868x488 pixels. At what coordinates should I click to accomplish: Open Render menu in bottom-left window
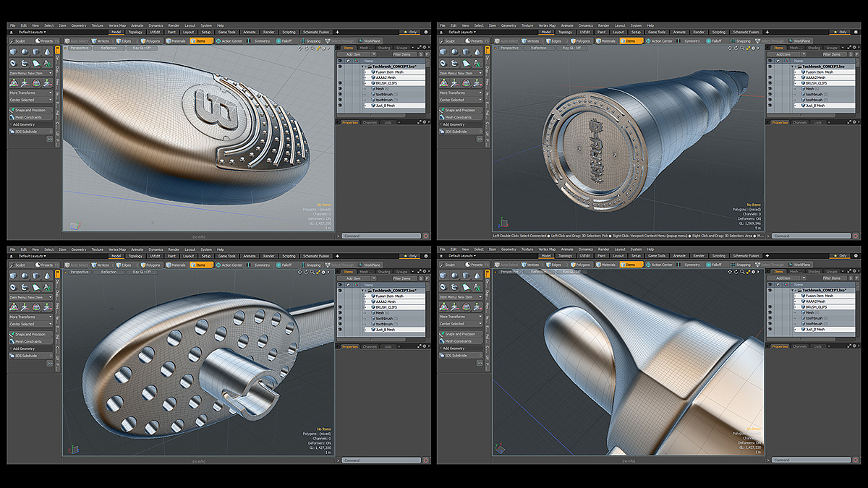[174, 249]
